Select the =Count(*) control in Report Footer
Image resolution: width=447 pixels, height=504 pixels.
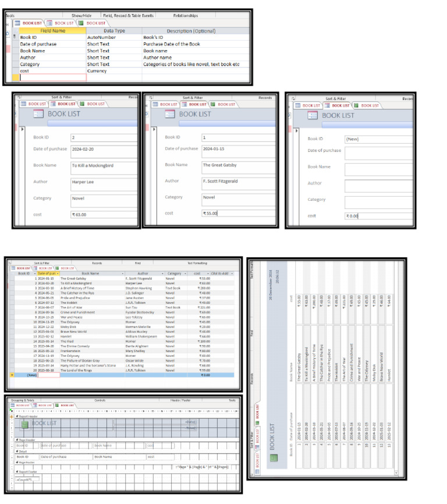[x=27, y=480]
